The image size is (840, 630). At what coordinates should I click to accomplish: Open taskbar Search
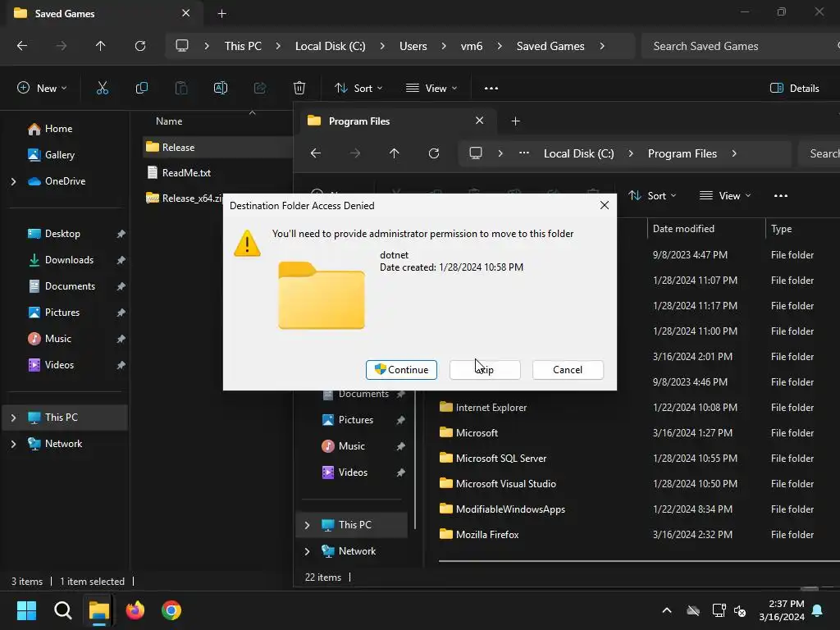coord(62,610)
